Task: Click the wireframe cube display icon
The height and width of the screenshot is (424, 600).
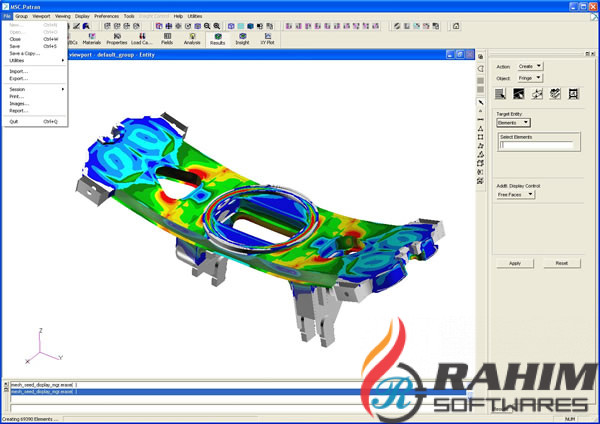Action: pyautogui.click(x=231, y=26)
